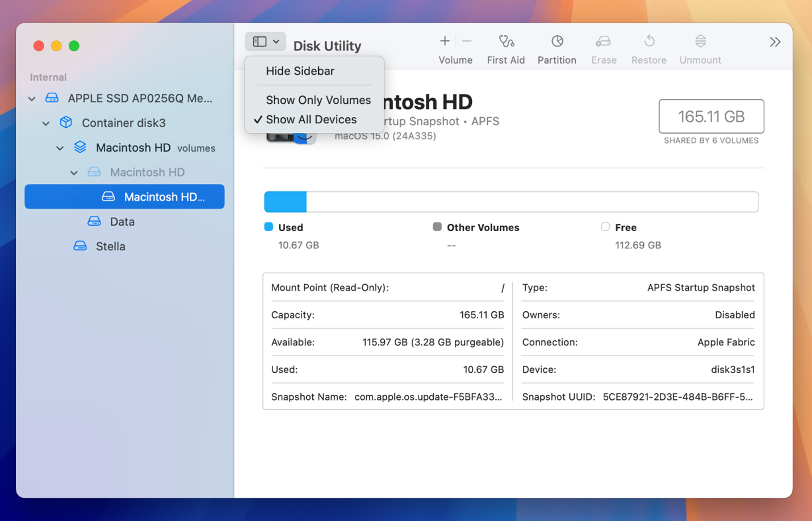812x521 pixels.
Task: Open the sidebar view dropdown chevron
Action: [x=276, y=41]
